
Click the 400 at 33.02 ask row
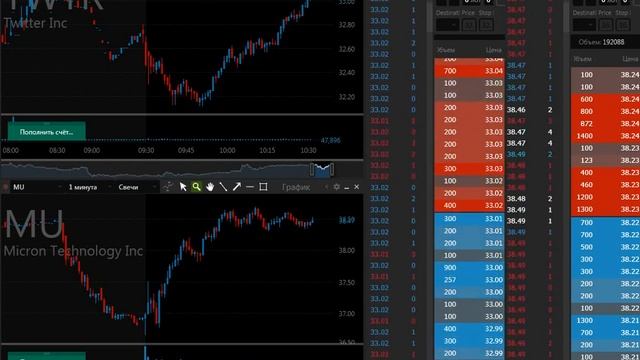(x=469, y=205)
